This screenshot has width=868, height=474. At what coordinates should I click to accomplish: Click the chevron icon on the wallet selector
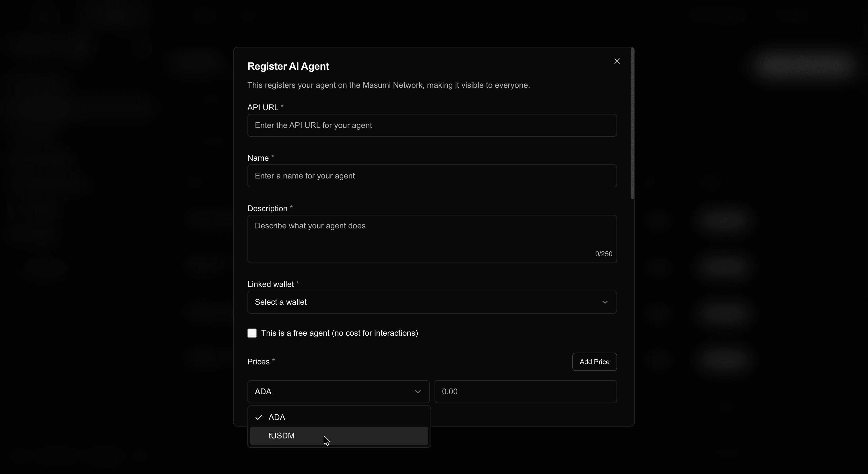(605, 302)
